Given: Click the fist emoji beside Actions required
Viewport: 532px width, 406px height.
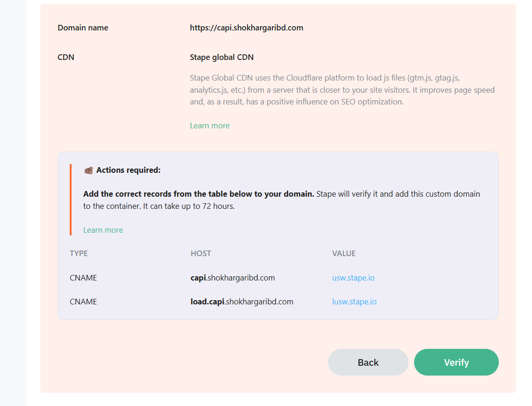Looking at the screenshot, I should tap(88, 170).
